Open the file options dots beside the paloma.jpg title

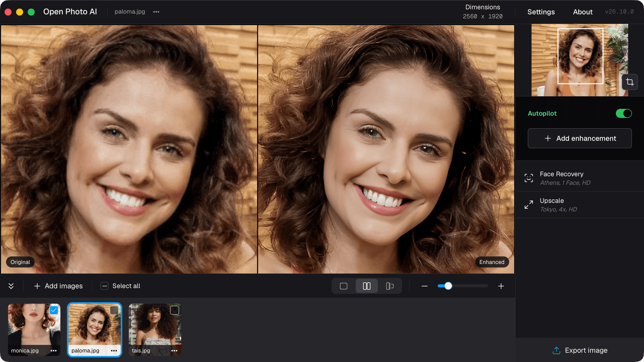[x=156, y=12]
